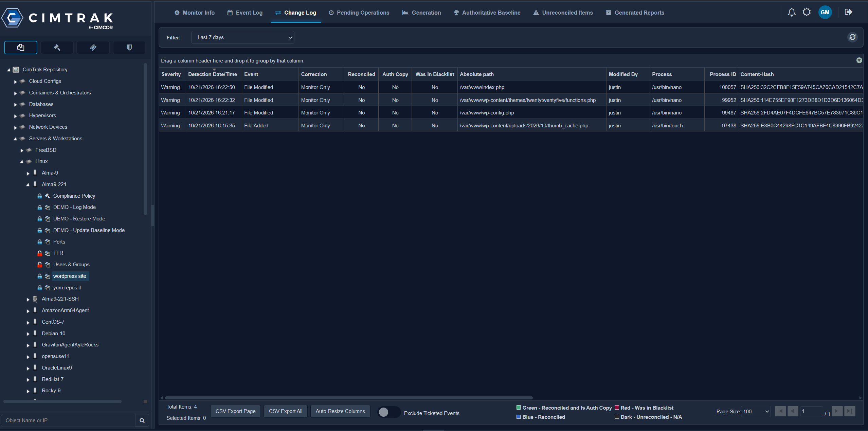Click file icon beside yum.repos.d
The image size is (868, 431).
pyautogui.click(x=48, y=288)
